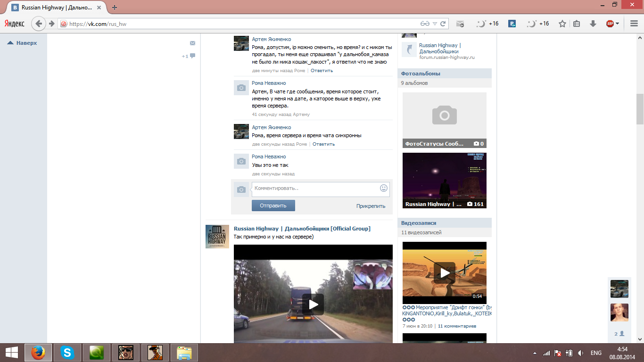Open the ФотоСтатусы album thumbnail

coord(445,120)
